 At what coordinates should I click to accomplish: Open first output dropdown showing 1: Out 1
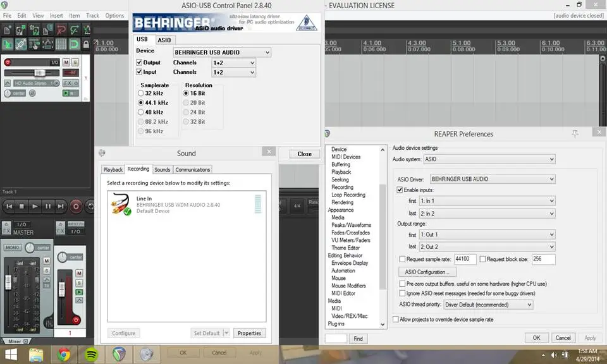click(x=487, y=234)
